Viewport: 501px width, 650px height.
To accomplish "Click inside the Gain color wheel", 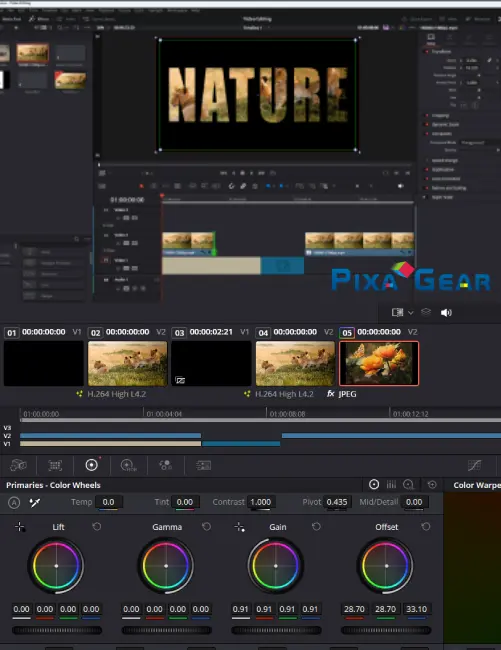I will pyautogui.click(x=276, y=566).
